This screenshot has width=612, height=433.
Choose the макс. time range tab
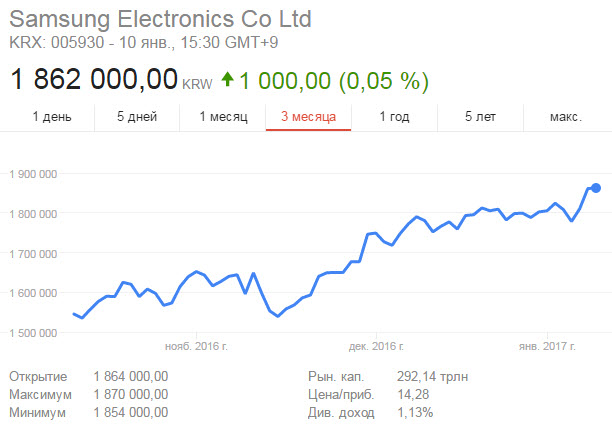(x=566, y=117)
